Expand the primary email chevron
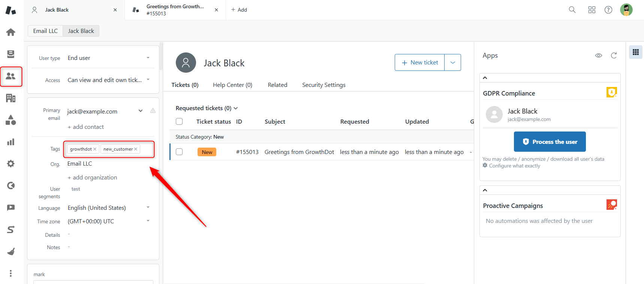644x284 pixels. 141,111
